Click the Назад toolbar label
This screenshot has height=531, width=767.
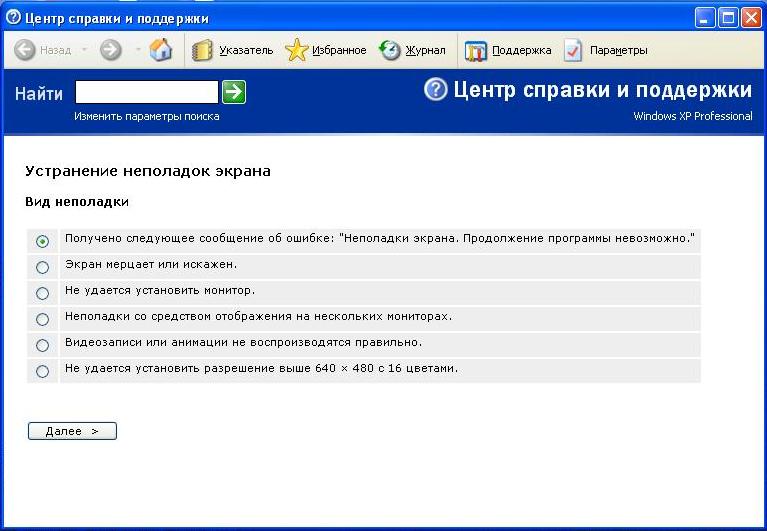pyautogui.click(x=55, y=50)
